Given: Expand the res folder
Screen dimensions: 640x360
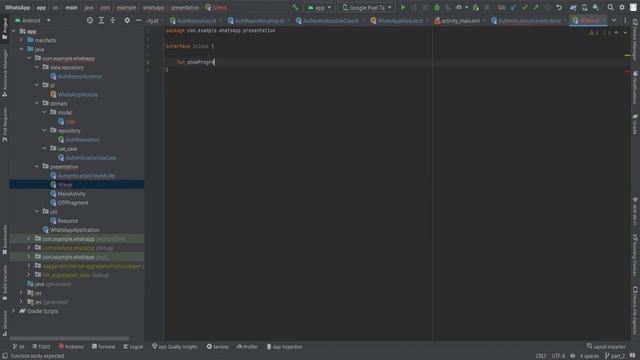Looking at the screenshot, I should tap(22, 293).
